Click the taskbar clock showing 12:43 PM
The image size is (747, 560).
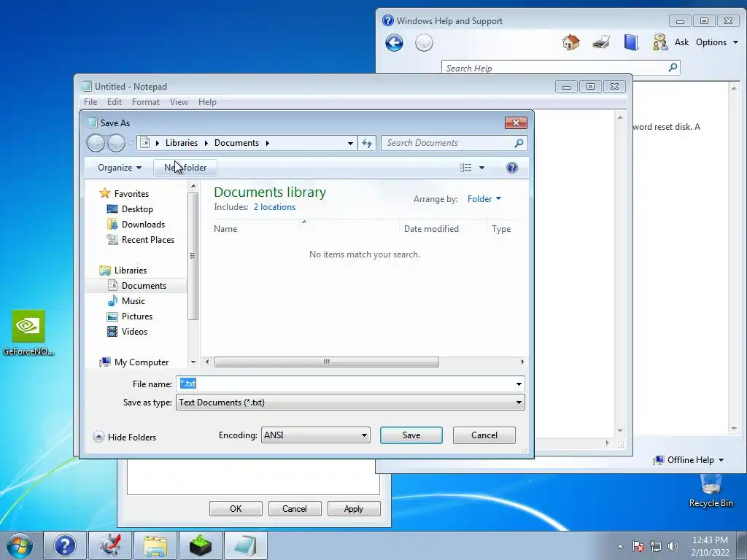(x=710, y=545)
